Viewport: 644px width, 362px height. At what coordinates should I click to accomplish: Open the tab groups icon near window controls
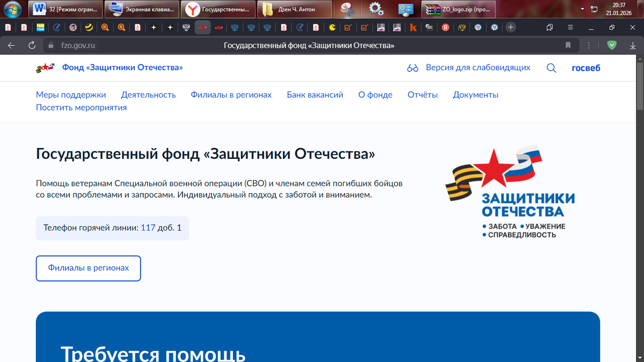tap(550, 27)
